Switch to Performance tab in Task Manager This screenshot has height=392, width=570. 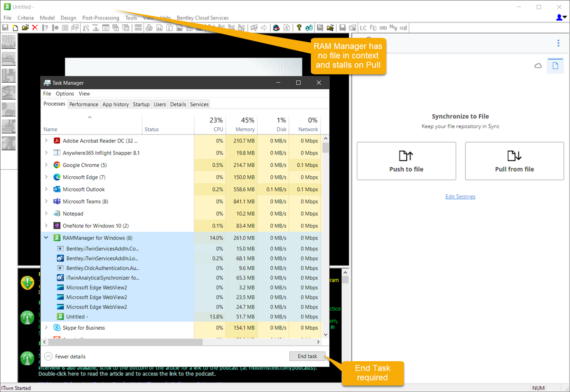tap(84, 105)
